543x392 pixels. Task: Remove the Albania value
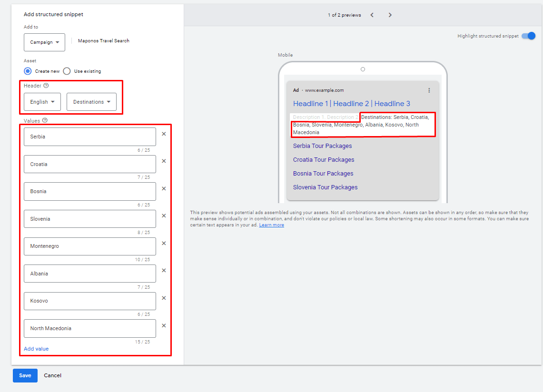tap(164, 271)
